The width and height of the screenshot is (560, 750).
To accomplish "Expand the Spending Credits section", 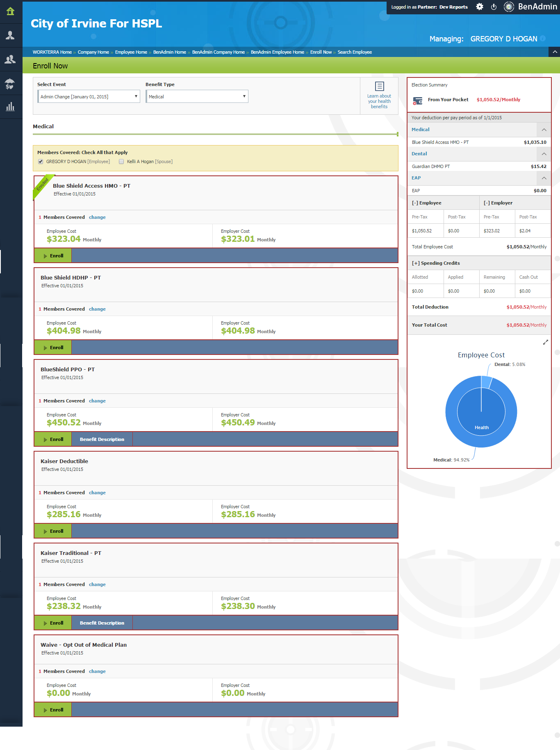I will click(436, 263).
